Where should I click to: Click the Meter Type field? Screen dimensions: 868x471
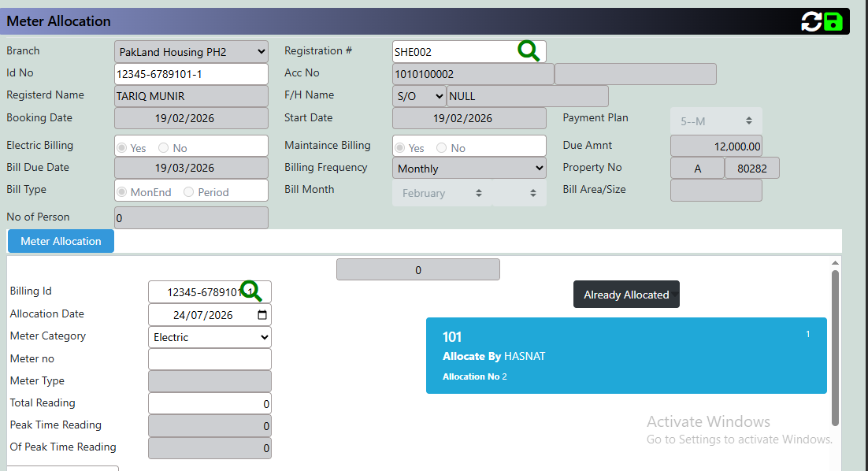[210, 381]
